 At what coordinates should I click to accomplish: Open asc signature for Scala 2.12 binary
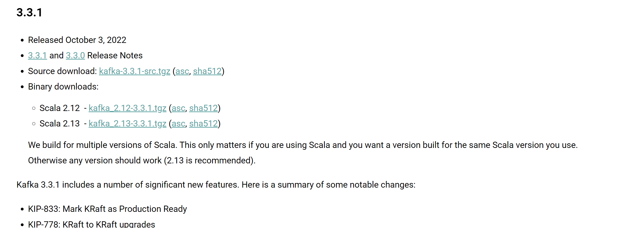point(178,108)
